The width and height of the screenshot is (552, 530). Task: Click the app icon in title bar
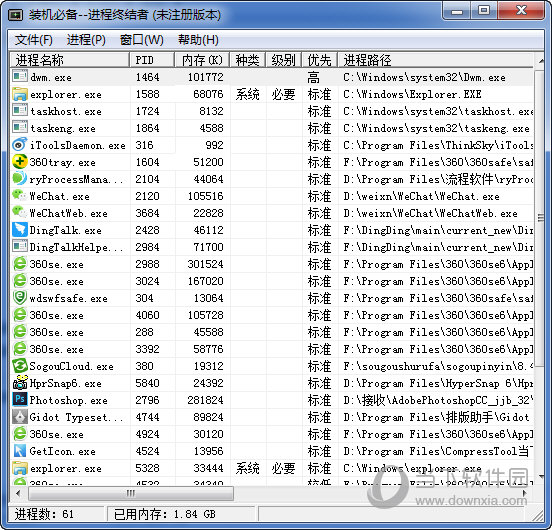click(x=16, y=15)
